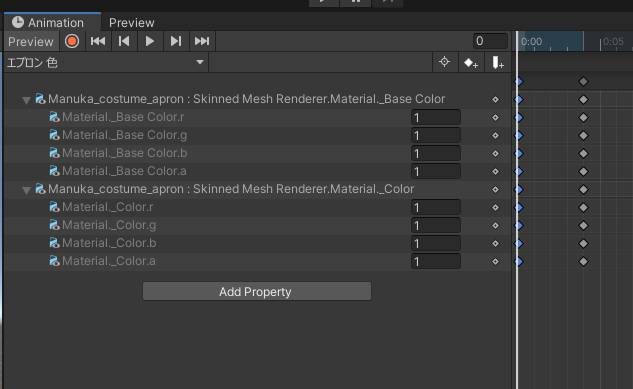Click the 0:05 mark on timeline ruler

click(x=613, y=42)
